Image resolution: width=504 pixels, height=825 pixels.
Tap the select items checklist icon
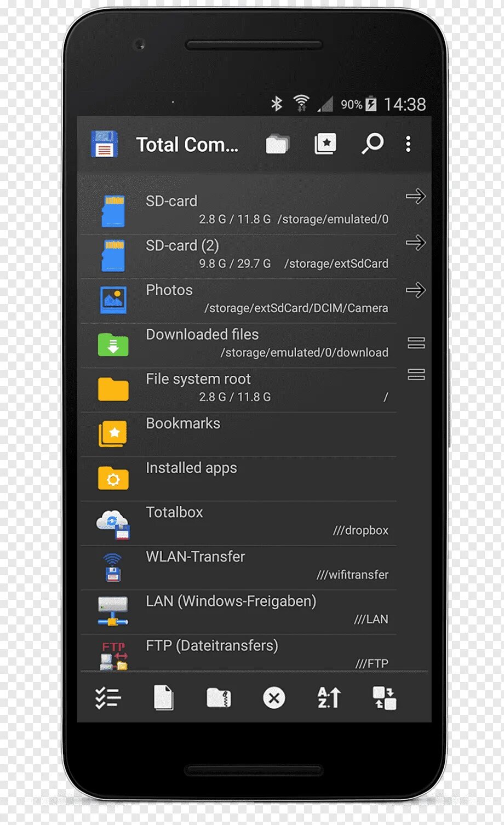point(108,698)
